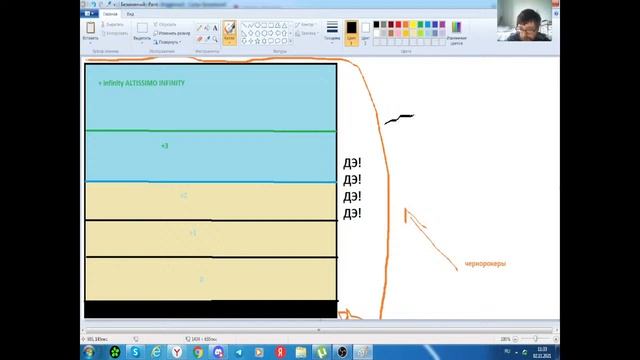Select the line shape in shapes gallery
This screenshot has width=640, height=360.
(244, 25)
